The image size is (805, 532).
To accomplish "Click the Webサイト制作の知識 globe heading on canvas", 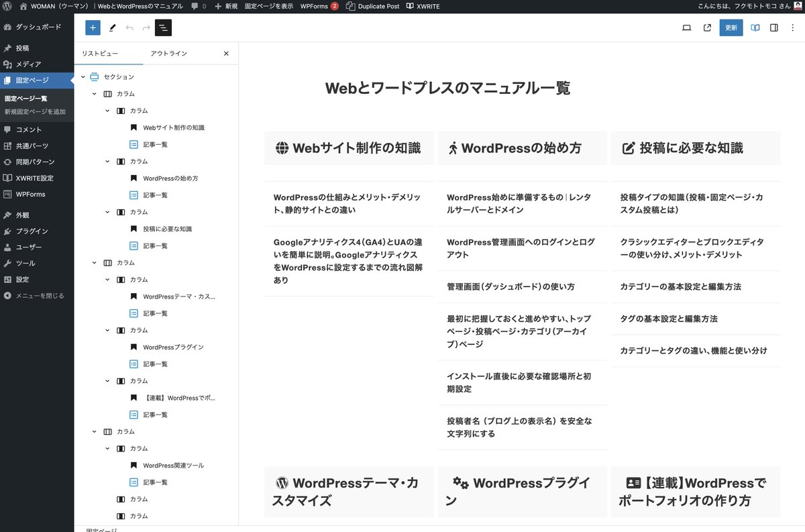I will tap(349, 148).
